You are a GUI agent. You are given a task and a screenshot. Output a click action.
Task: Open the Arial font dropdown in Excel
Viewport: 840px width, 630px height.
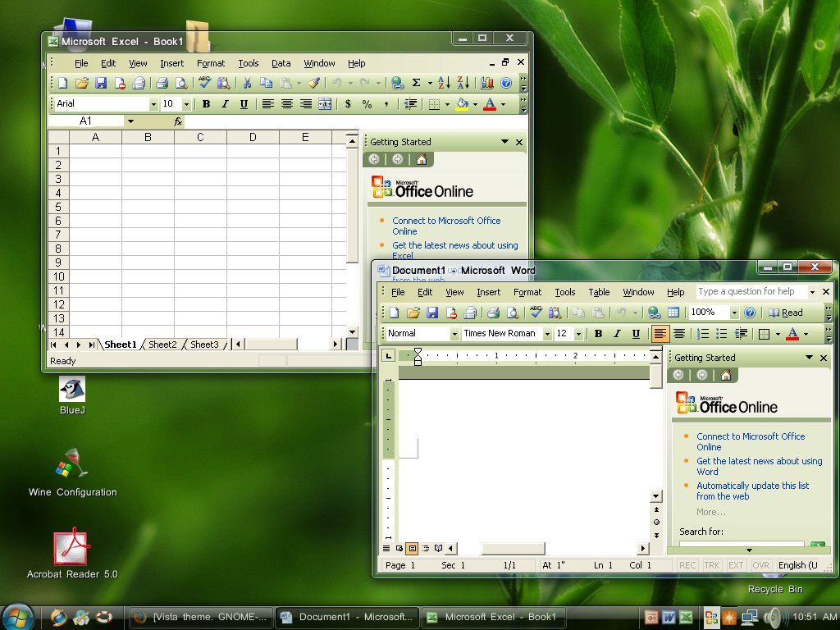153,104
